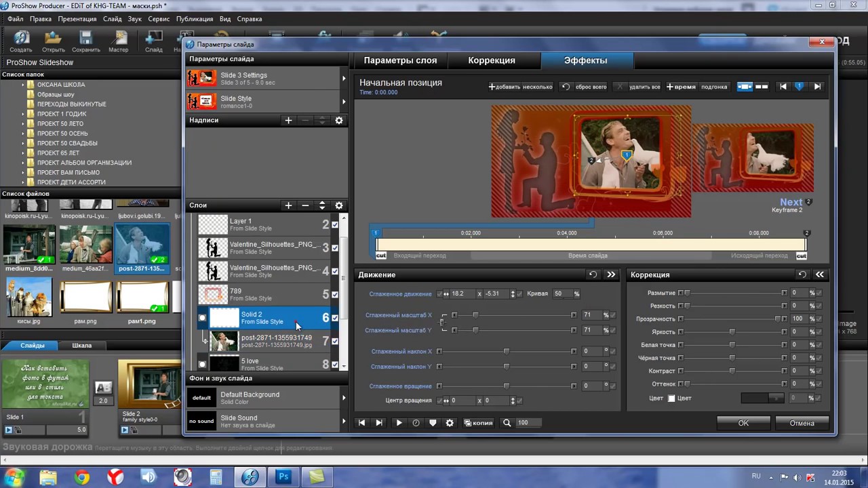Jump to previous keyframe in keyframe header
868x488 pixels.
click(783, 87)
